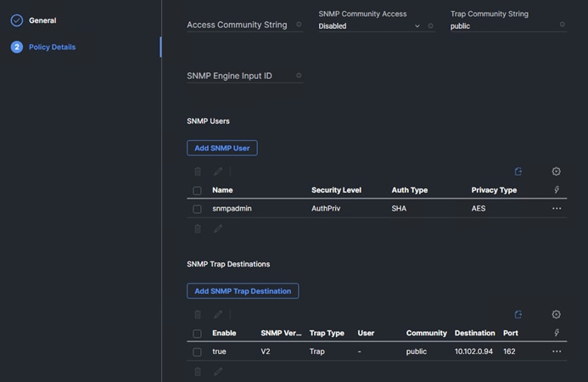This screenshot has width=588, height=382.
Task: Click pin icon in SNMP Users header row
Action: coord(557,190)
